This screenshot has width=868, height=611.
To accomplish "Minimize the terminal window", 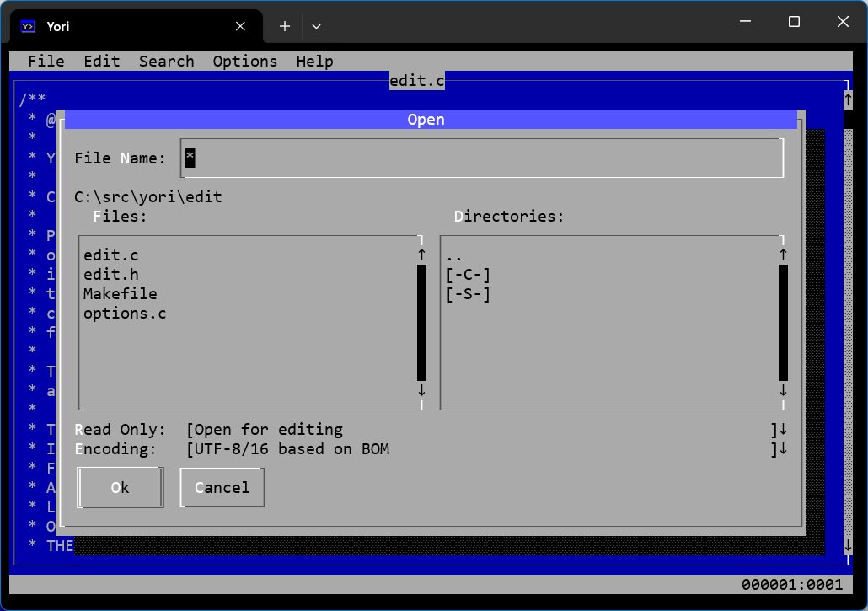I will pos(746,22).
